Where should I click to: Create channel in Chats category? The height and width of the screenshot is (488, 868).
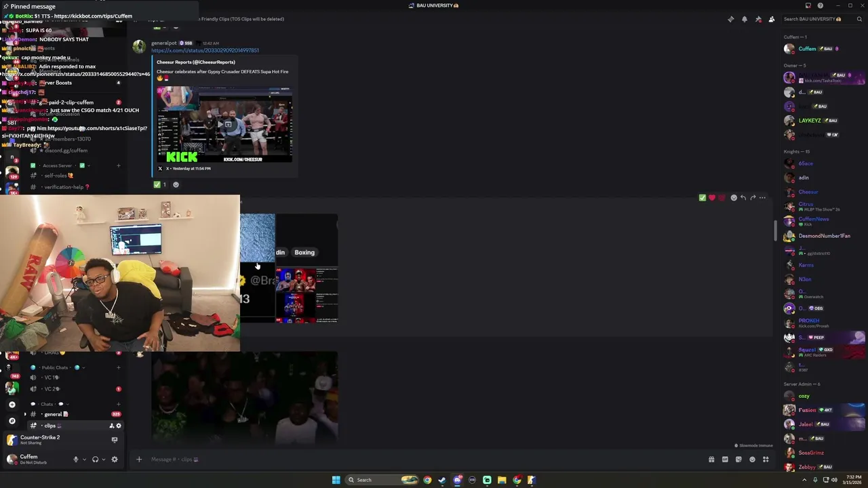coord(119,404)
